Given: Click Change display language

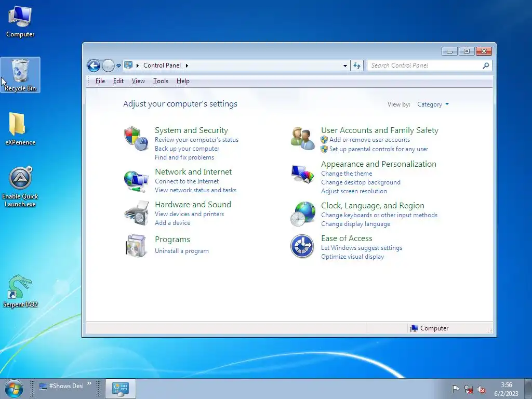Looking at the screenshot, I should [x=355, y=224].
